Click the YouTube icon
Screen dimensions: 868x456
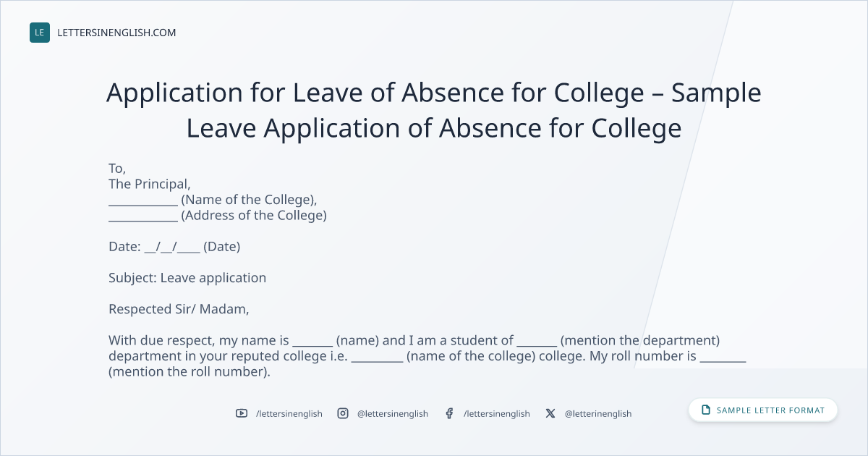(242, 413)
